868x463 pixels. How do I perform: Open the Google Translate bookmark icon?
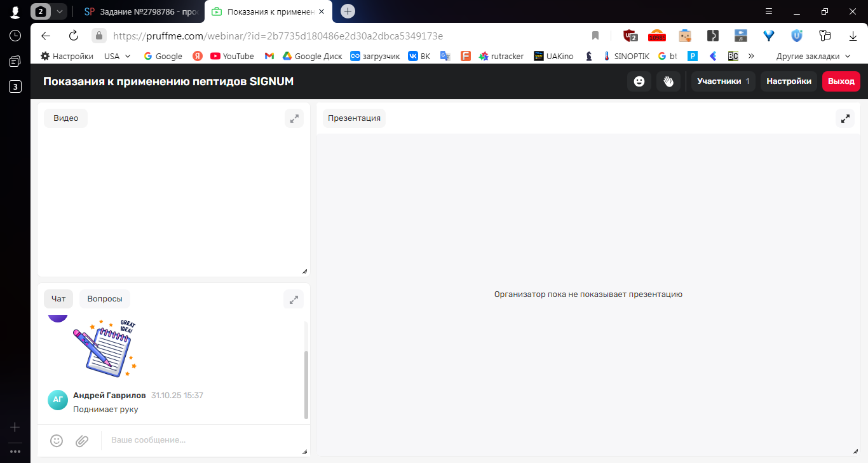pos(445,56)
